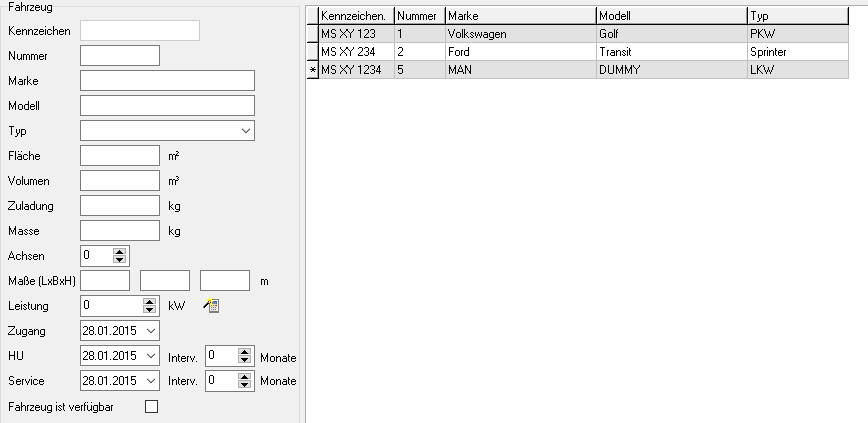Open the kW power calculator icon
868x423 pixels.
pos(211,305)
